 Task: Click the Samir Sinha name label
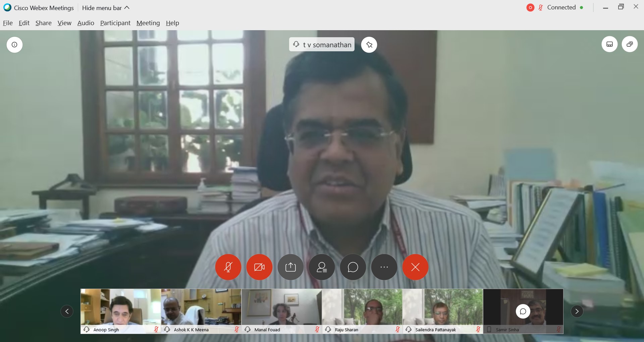click(x=507, y=330)
